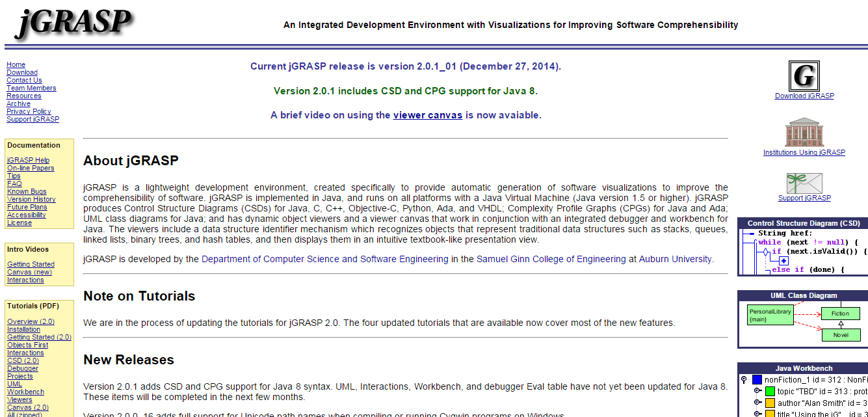Open Samuel Ginn College of Engineering link
The image size is (868, 417).
(551, 259)
